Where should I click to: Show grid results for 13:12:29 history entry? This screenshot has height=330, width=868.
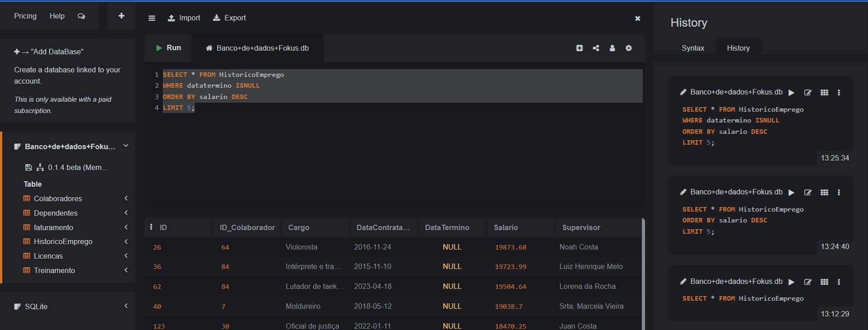tap(825, 282)
